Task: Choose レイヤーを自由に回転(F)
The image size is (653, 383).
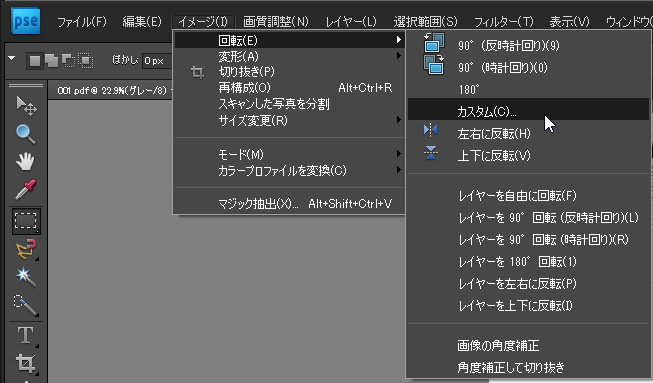Action: click(x=528, y=196)
